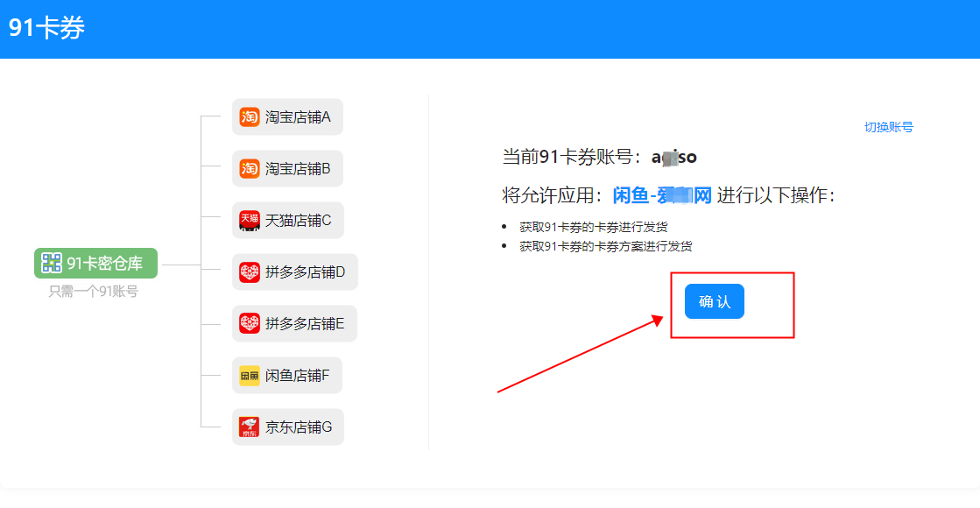980x508 pixels.
Task: Click the JD icon of 京东店铺G
Action: pyautogui.click(x=250, y=427)
